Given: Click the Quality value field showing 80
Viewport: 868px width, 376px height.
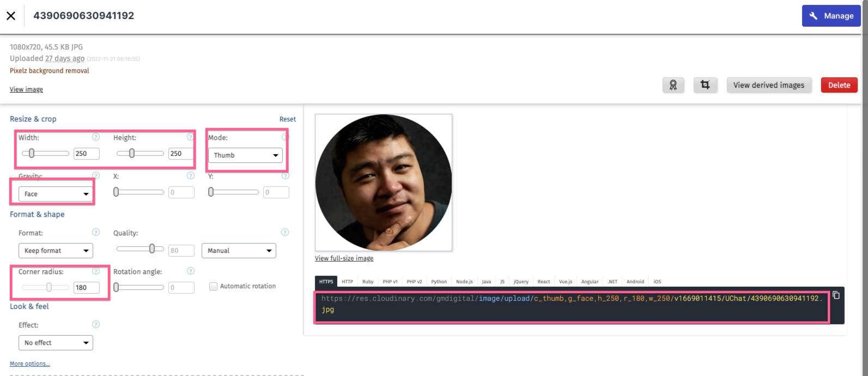Looking at the screenshot, I should [181, 251].
